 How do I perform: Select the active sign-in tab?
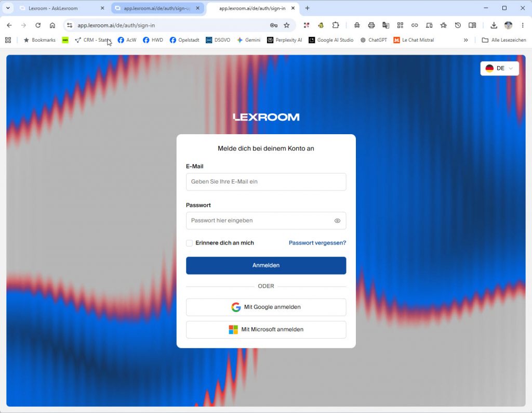coord(252,8)
